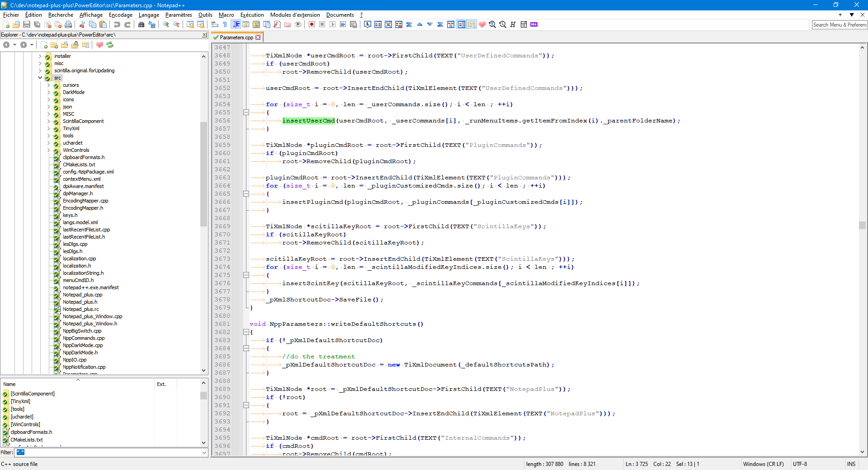
Task: Click the Search Menu & Preferences field
Action: (x=840, y=25)
